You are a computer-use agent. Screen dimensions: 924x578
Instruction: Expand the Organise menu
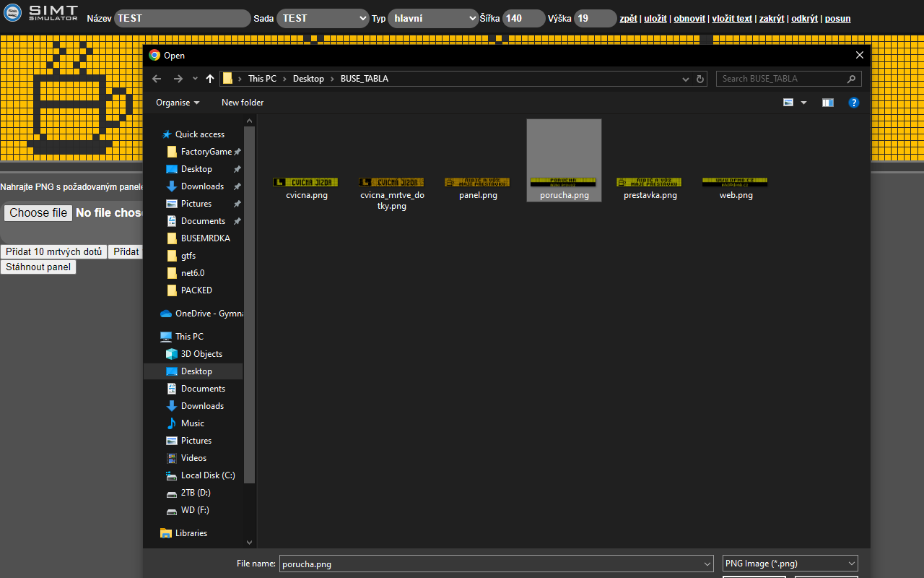click(x=178, y=103)
